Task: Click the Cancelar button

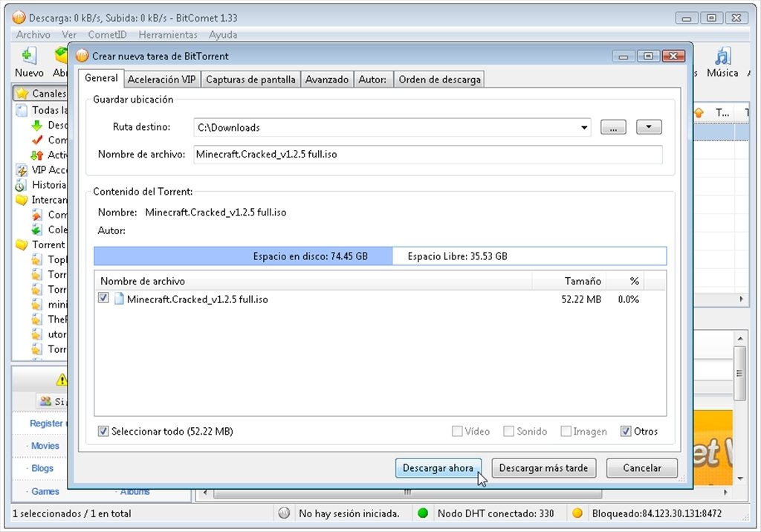Action: pyautogui.click(x=641, y=468)
